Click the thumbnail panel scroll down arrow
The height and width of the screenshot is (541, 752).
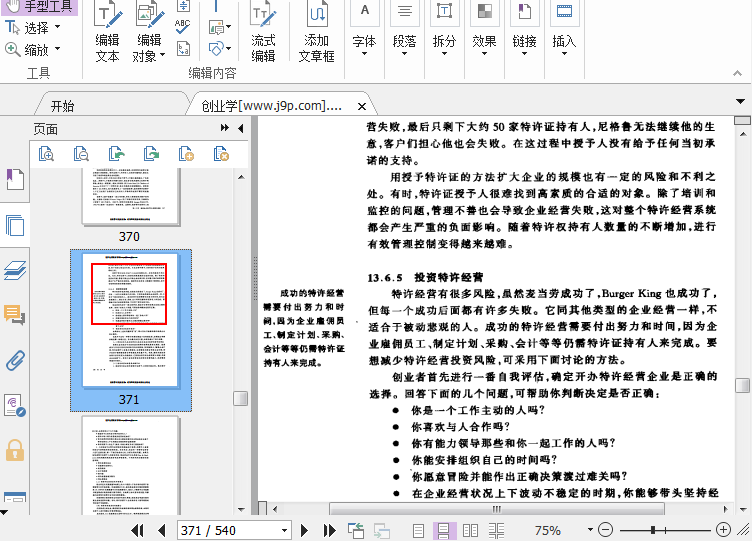(241, 509)
